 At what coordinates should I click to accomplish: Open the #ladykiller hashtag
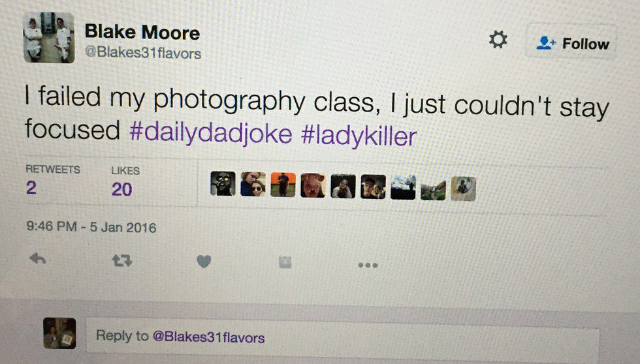pyautogui.click(x=359, y=136)
